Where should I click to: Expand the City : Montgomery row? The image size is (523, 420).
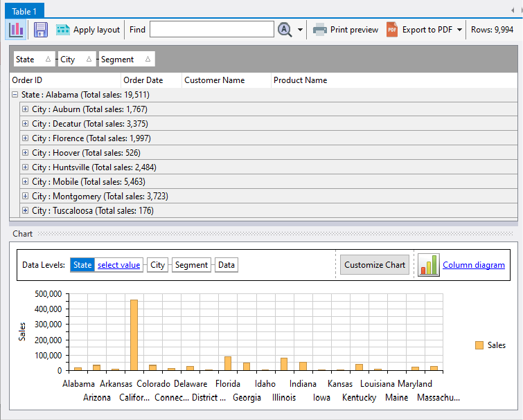pos(25,197)
